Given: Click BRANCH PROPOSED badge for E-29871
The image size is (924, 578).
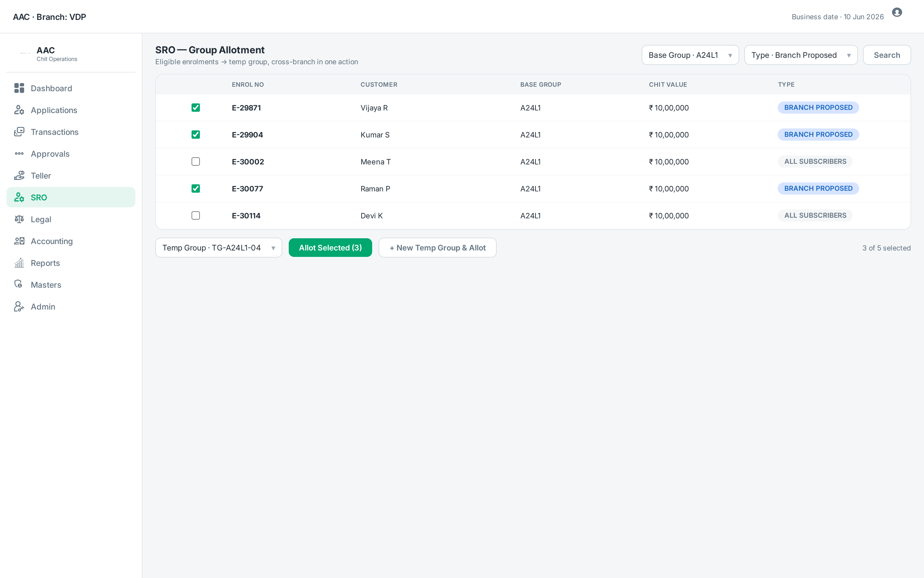Looking at the screenshot, I should [818, 108].
